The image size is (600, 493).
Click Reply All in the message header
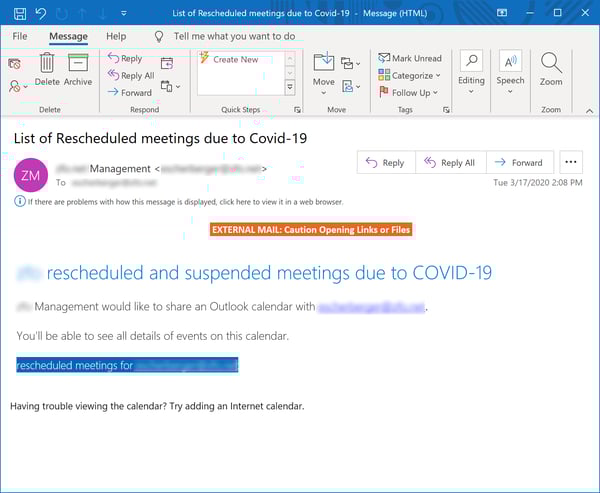pos(450,162)
